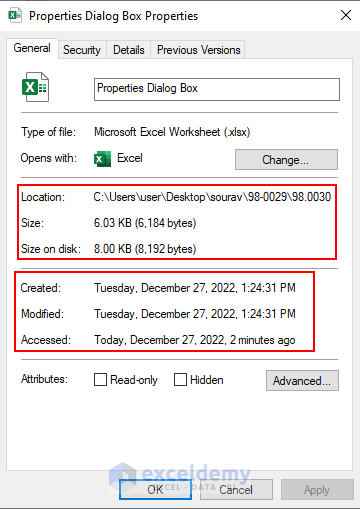Close the Properties dialog with the X
Image resolution: width=360 pixels, height=509 pixels.
point(346,15)
